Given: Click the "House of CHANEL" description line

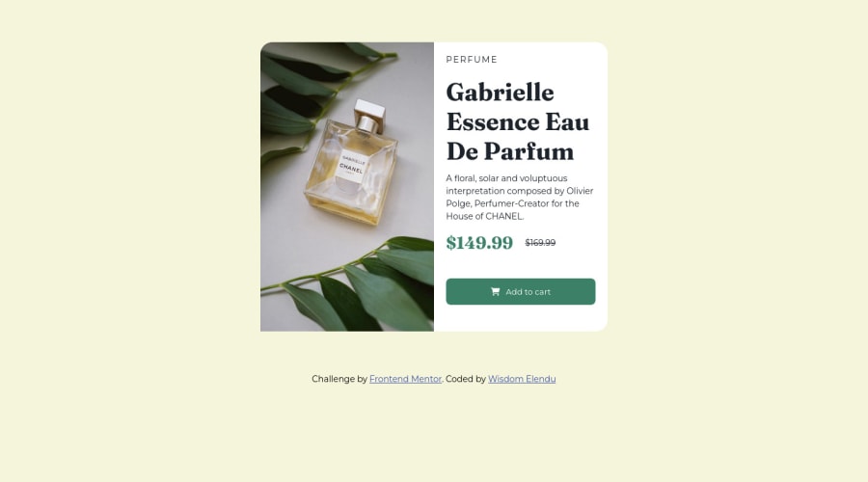Looking at the screenshot, I should point(484,216).
